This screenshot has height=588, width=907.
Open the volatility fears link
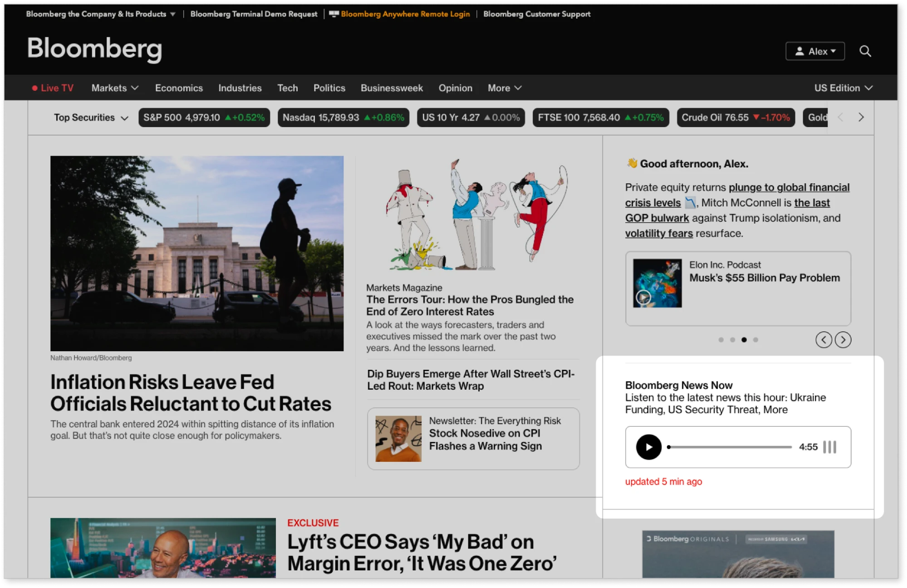pyautogui.click(x=659, y=233)
